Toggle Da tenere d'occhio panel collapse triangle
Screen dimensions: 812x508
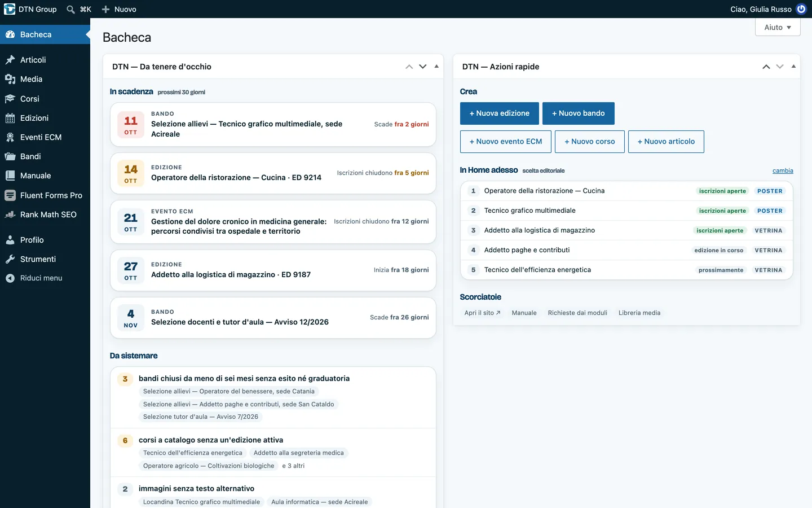coord(436,67)
